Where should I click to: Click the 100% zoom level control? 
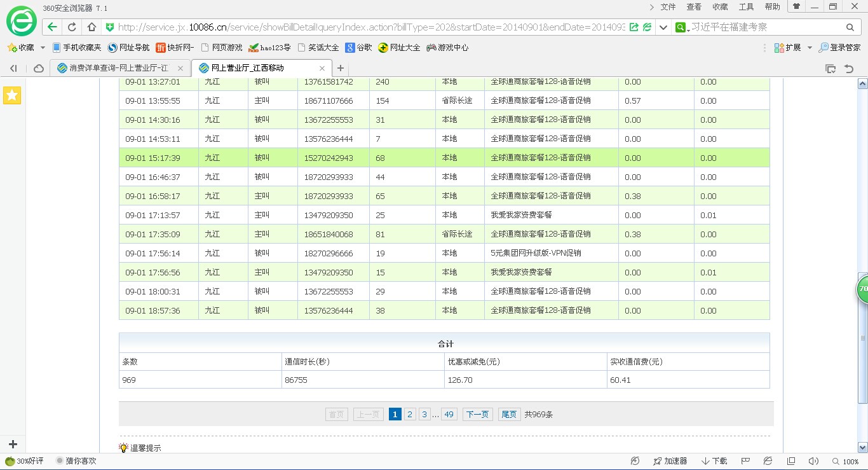[x=850, y=462]
